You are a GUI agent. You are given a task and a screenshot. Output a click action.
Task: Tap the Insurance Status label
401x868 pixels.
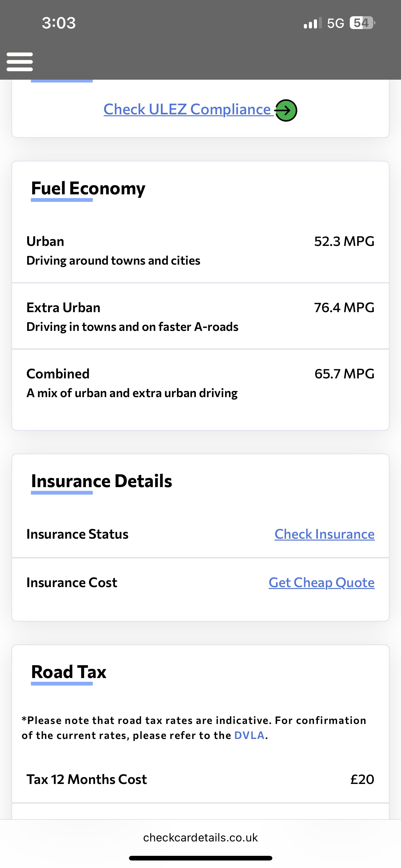click(77, 534)
